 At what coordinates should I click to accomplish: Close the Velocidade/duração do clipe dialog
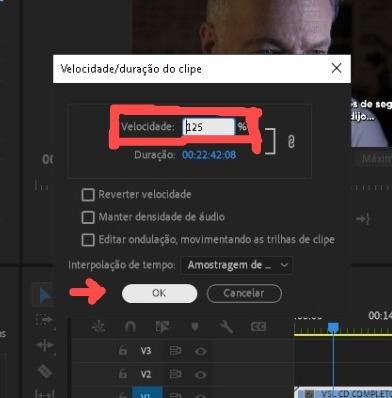point(336,68)
